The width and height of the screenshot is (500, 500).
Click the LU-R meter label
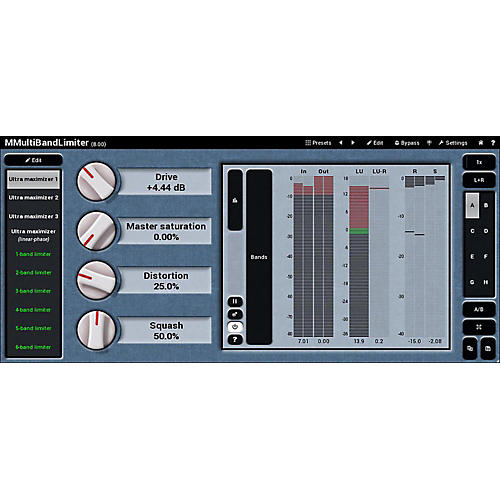click(379, 171)
